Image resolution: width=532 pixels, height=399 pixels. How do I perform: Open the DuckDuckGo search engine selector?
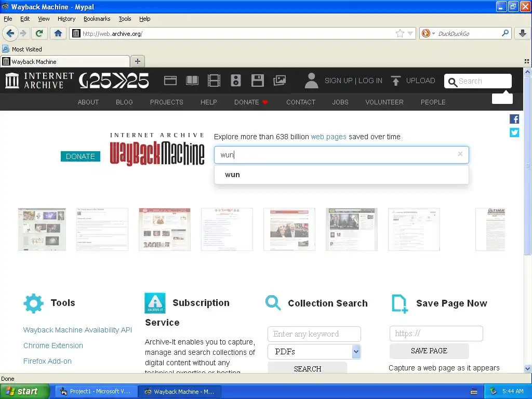coord(428,33)
